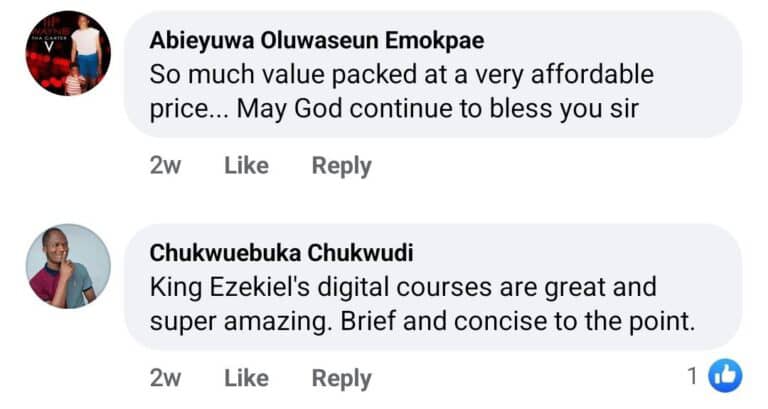Reply to Abieyuwa's comment

point(341,166)
